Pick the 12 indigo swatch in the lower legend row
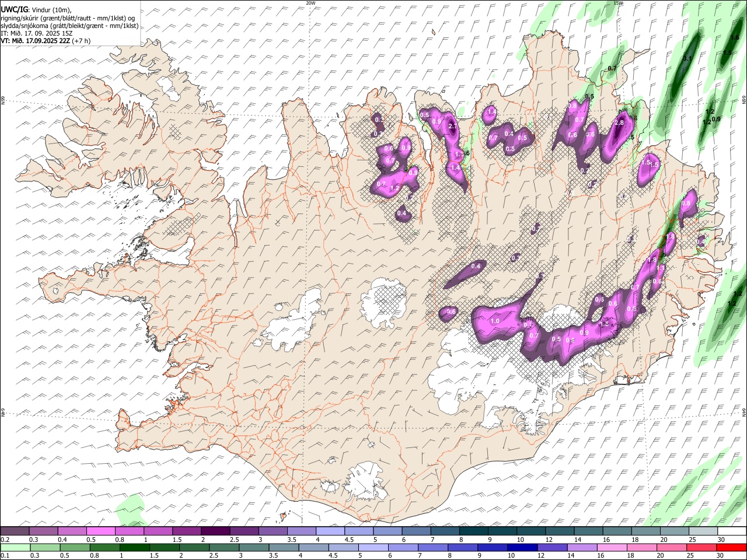This screenshot has width=747, height=560. tap(552, 547)
